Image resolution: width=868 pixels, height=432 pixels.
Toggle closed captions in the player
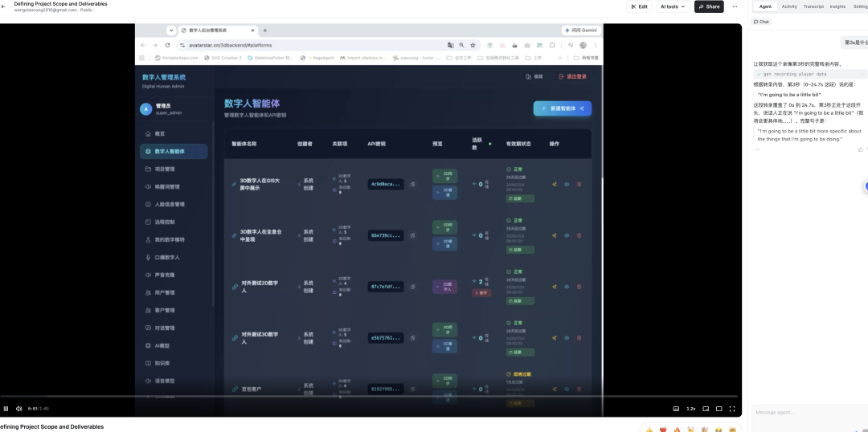click(x=676, y=409)
